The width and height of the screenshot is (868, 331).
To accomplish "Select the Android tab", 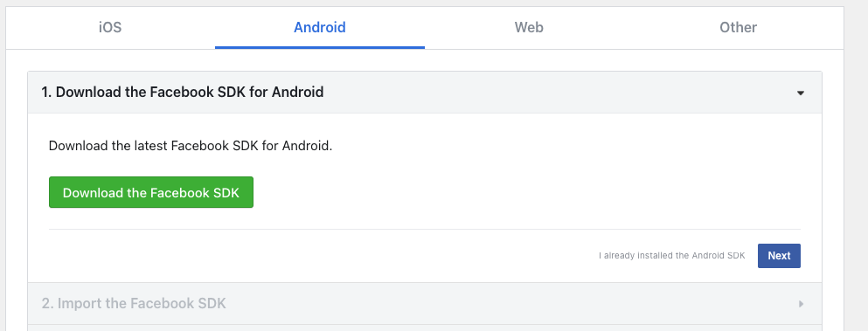I will tap(320, 27).
